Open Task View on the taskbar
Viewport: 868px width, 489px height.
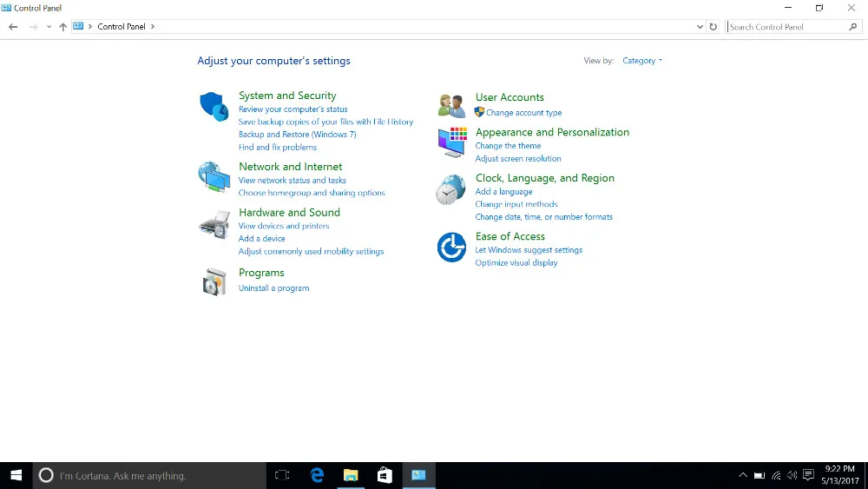click(x=282, y=475)
